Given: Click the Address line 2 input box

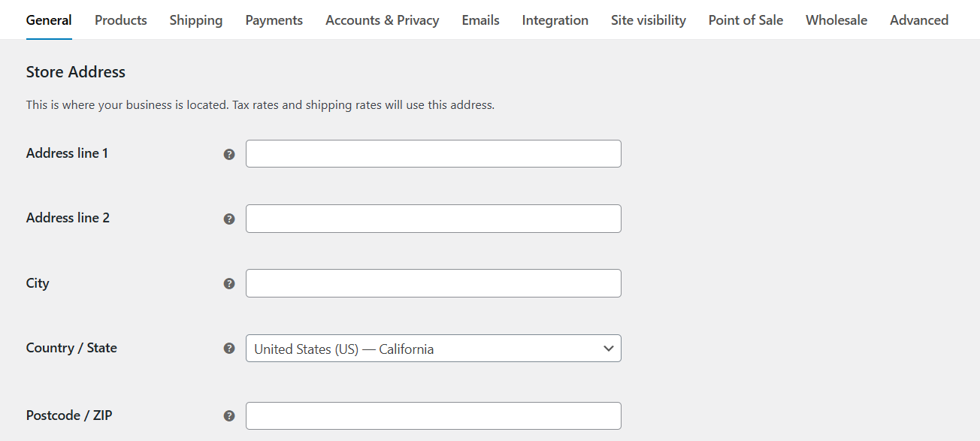Looking at the screenshot, I should click(x=433, y=218).
